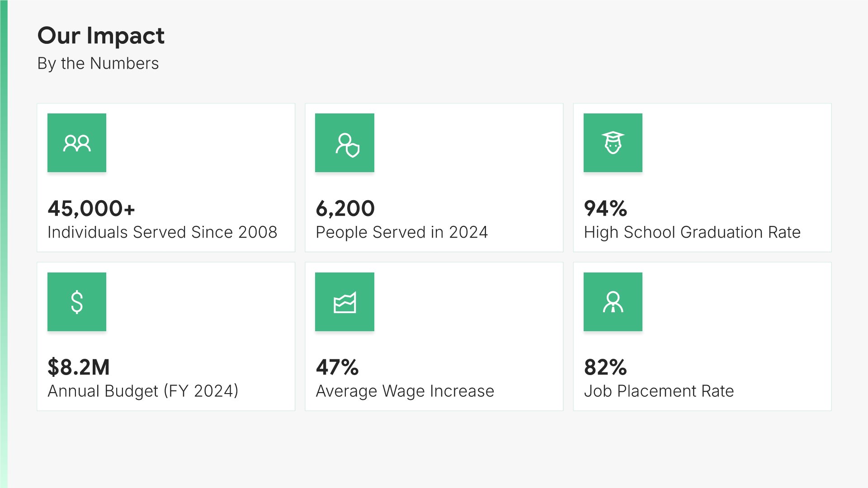Click the People Served in 2024 label
The height and width of the screenshot is (488, 868).
click(402, 232)
